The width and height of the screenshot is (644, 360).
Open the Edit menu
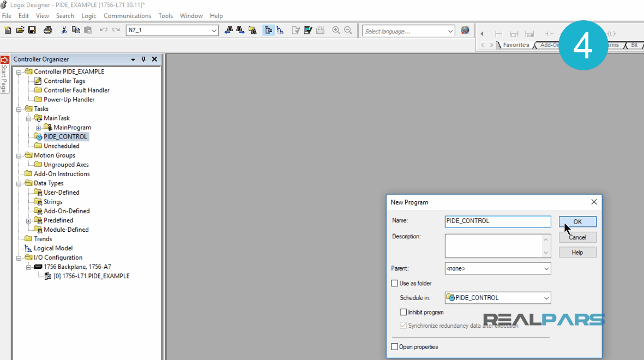(x=23, y=16)
